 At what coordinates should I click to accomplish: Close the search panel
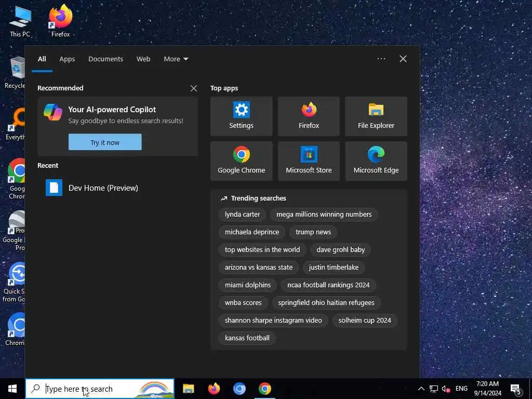pyautogui.click(x=403, y=59)
